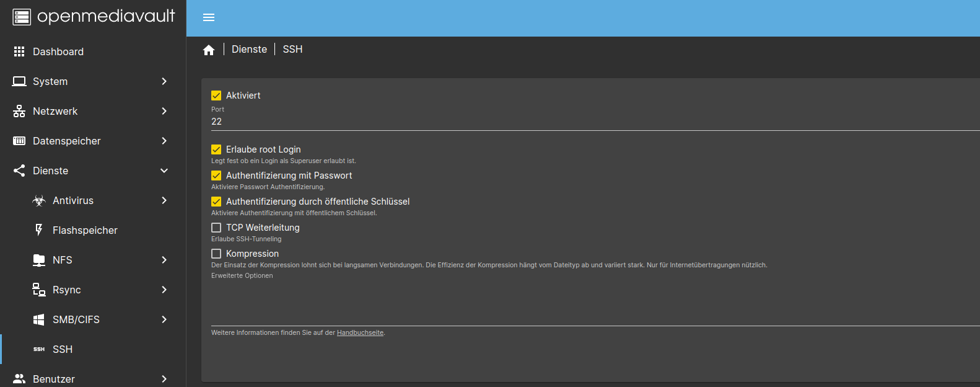This screenshot has width=980, height=387.
Task: Click the Rsync sidebar icon
Action: tap(39, 290)
